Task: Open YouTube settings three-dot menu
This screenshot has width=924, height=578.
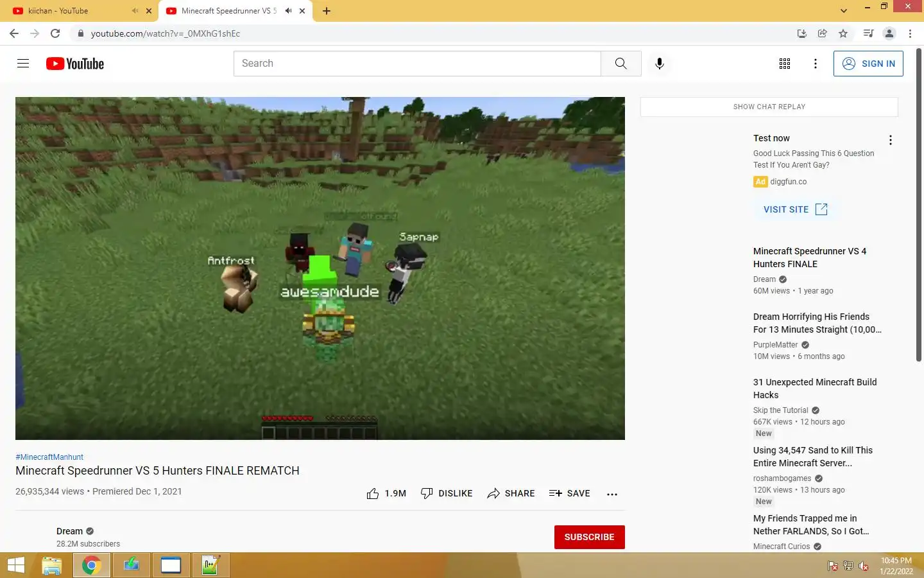Action: [x=816, y=64]
